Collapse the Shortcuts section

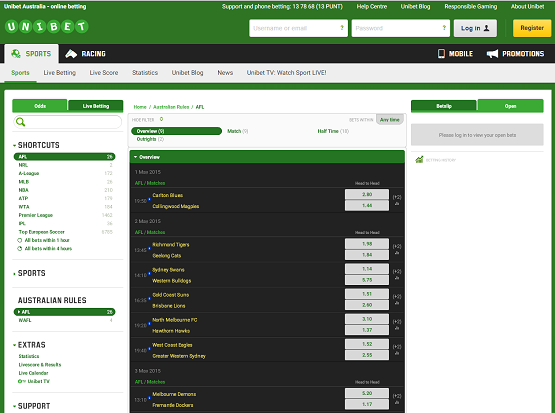36,145
